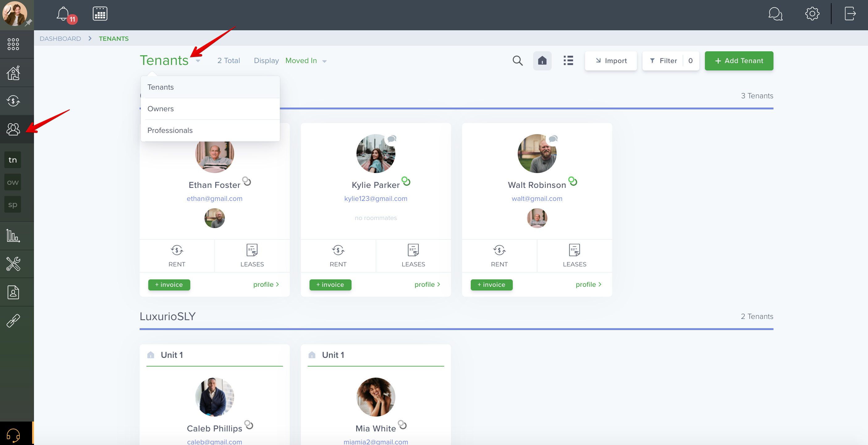The image size is (868, 445).
Task: Open the calendar icon in top bar
Action: [100, 14]
